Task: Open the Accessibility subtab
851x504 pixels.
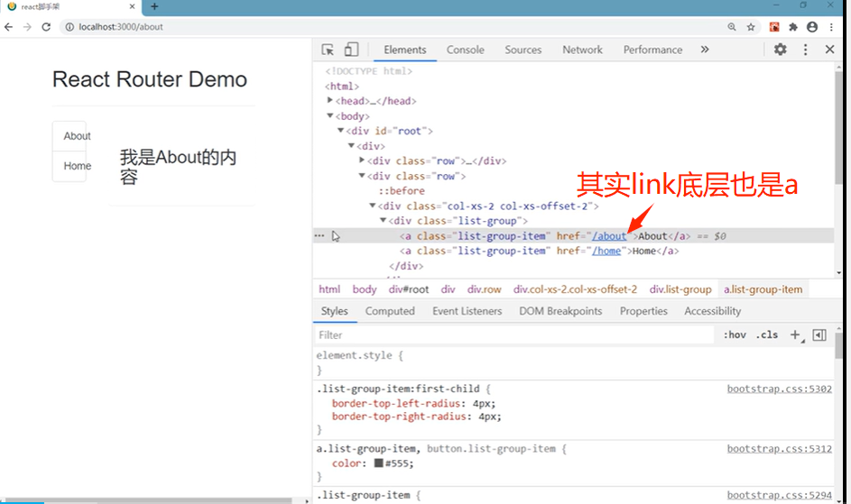Action: [x=713, y=311]
